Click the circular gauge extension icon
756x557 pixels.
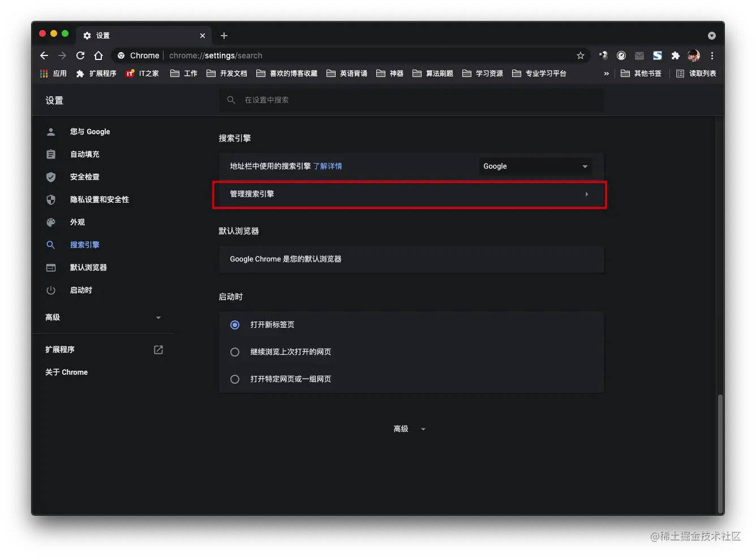pyautogui.click(x=621, y=55)
